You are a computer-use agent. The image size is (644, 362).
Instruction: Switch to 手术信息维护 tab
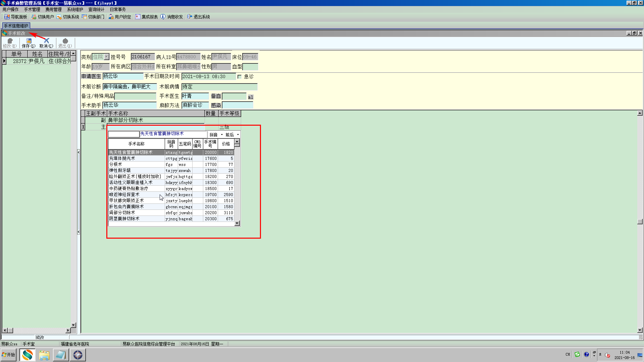click(16, 26)
